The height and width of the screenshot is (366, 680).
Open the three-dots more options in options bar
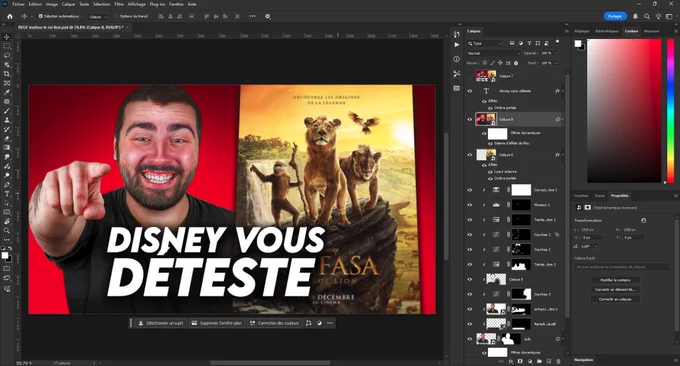click(252, 16)
